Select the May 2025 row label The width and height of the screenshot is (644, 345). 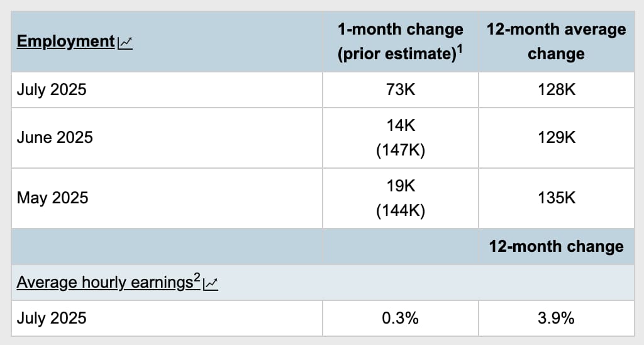tap(53, 198)
